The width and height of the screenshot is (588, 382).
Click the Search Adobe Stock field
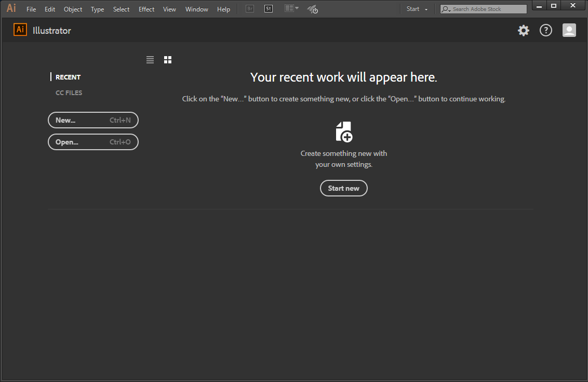484,9
